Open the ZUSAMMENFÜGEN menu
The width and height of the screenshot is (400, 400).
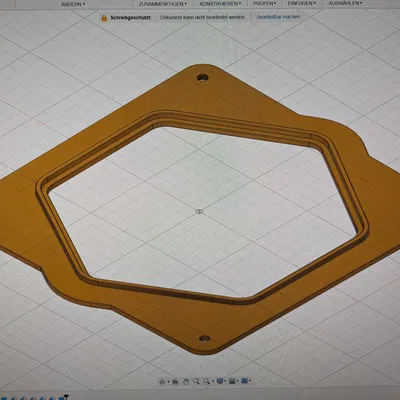pos(163,4)
